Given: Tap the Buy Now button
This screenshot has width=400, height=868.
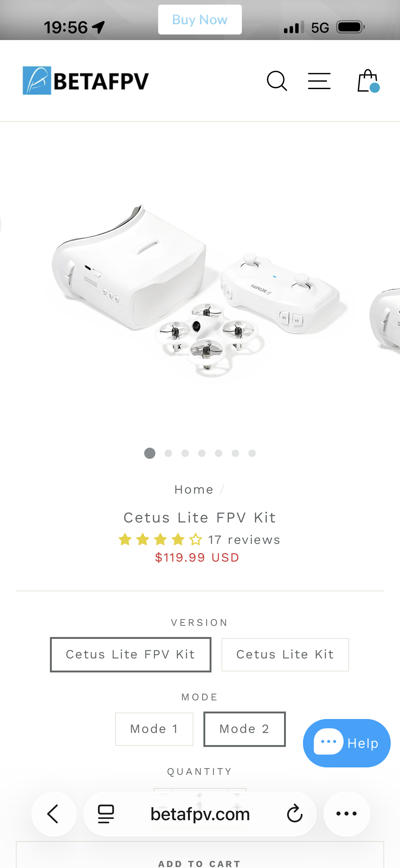Looking at the screenshot, I should (200, 20).
